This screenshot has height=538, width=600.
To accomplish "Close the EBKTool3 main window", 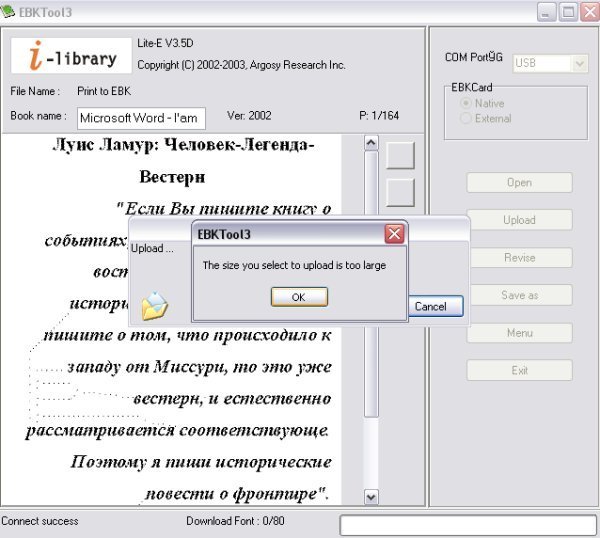I will tap(590, 12).
